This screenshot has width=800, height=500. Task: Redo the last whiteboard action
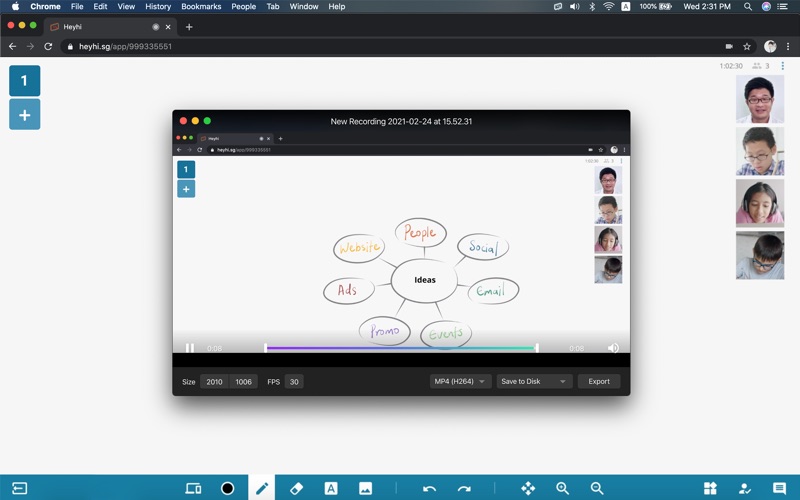coord(464,489)
